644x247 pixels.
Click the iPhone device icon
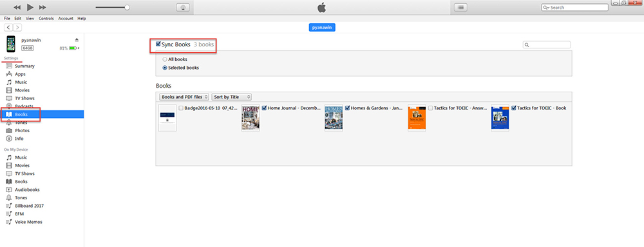pyautogui.click(x=11, y=44)
